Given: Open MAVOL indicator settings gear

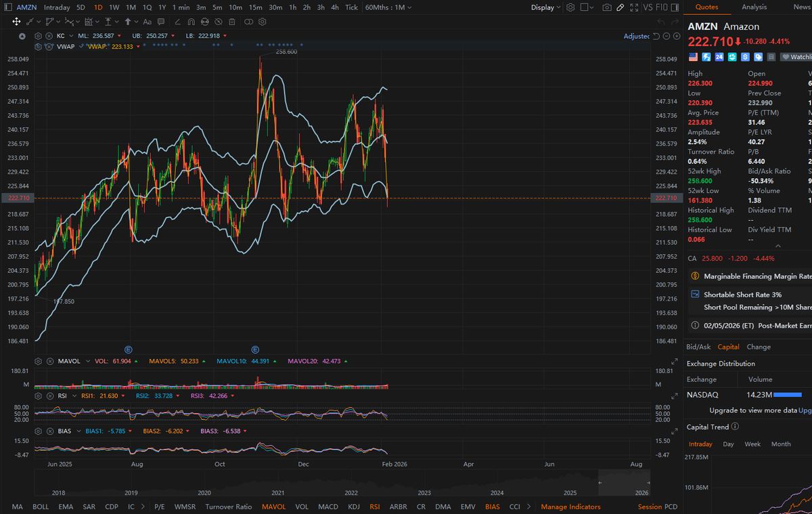Looking at the screenshot, I should pos(38,361).
